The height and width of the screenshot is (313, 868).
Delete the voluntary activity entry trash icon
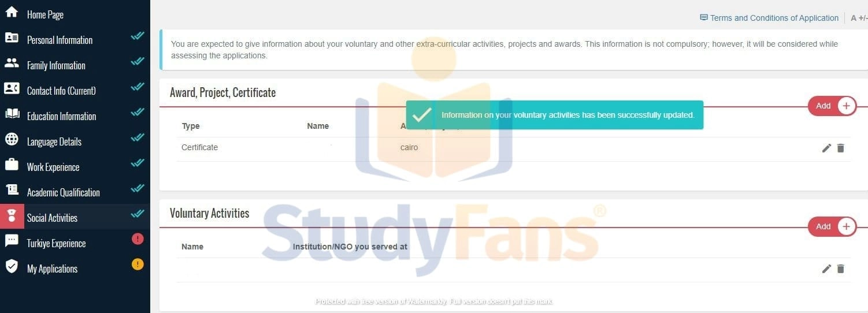click(x=841, y=269)
